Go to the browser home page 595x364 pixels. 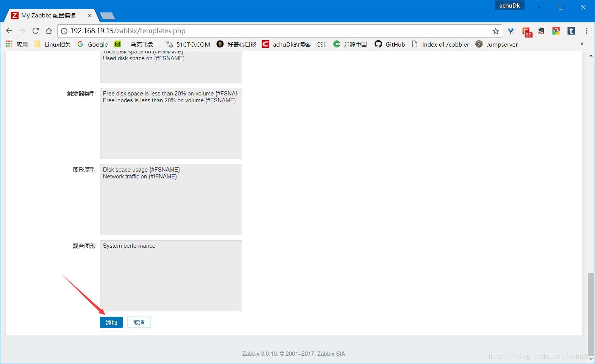click(48, 31)
